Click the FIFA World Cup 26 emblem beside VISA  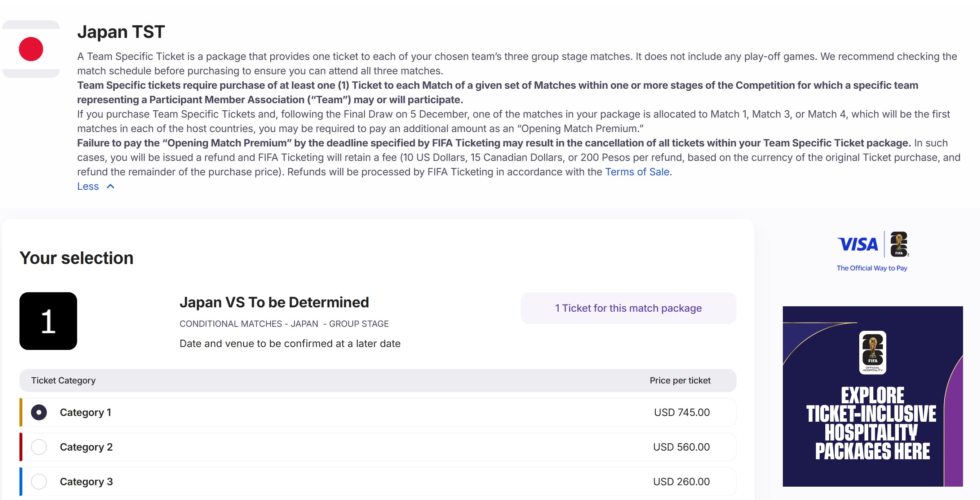[899, 244]
